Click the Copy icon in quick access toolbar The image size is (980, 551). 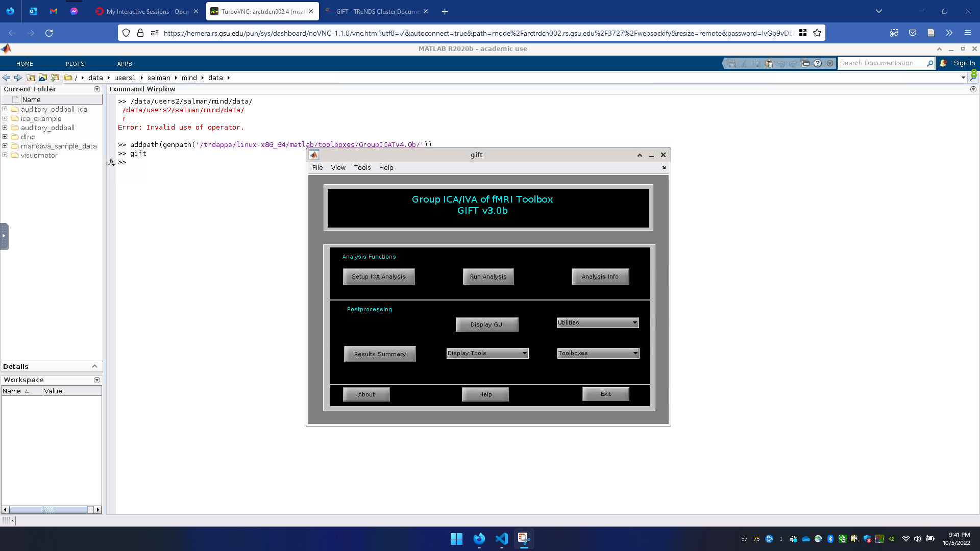click(x=756, y=63)
